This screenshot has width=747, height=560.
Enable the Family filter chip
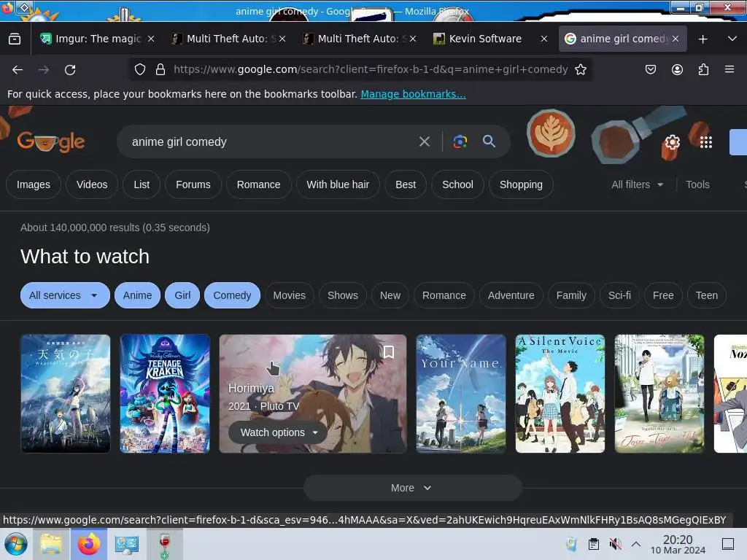571,295
